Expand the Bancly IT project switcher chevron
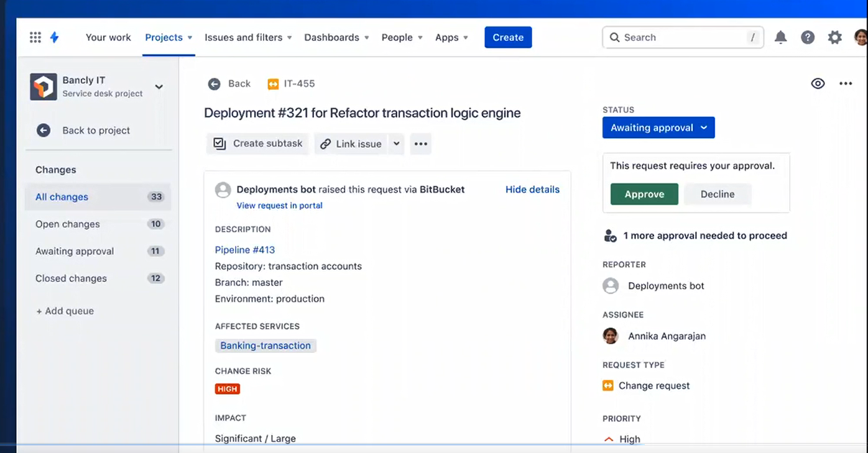The width and height of the screenshot is (868, 453). click(159, 87)
